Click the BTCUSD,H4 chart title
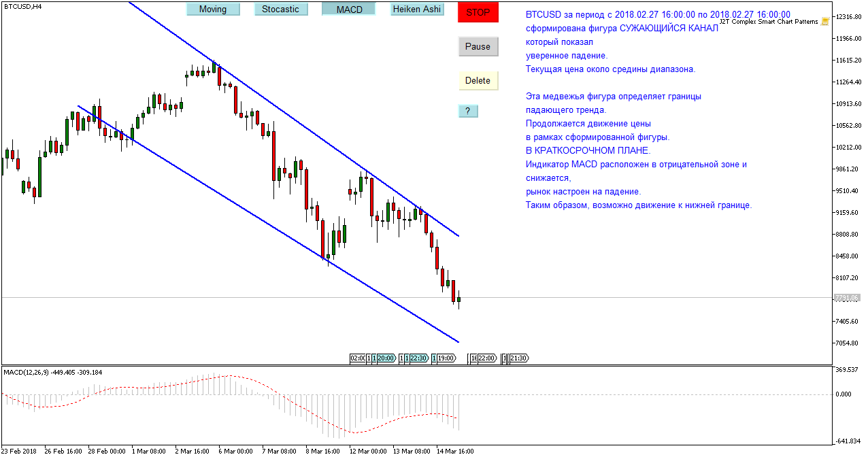Image resolution: width=868 pixels, height=459 pixels. pos(22,6)
